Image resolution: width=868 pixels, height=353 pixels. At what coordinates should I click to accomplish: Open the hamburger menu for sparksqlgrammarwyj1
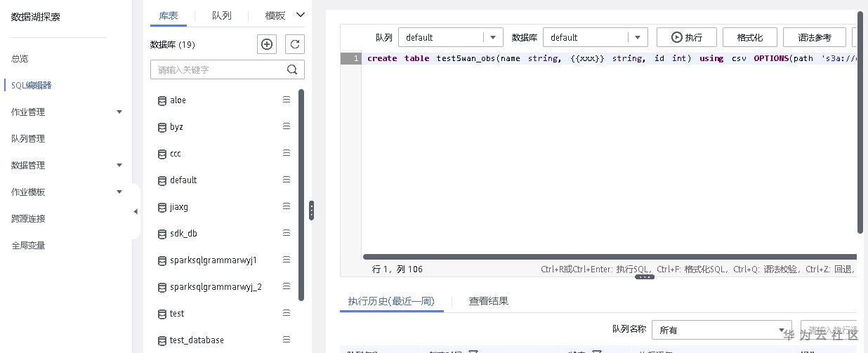pos(287,260)
